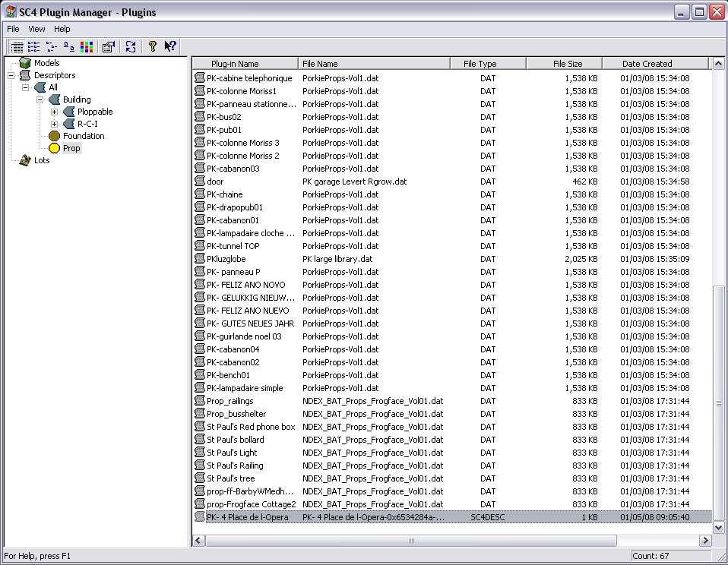Click the blue icon beside All
Screen dimensions: 728x565
coord(40,87)
